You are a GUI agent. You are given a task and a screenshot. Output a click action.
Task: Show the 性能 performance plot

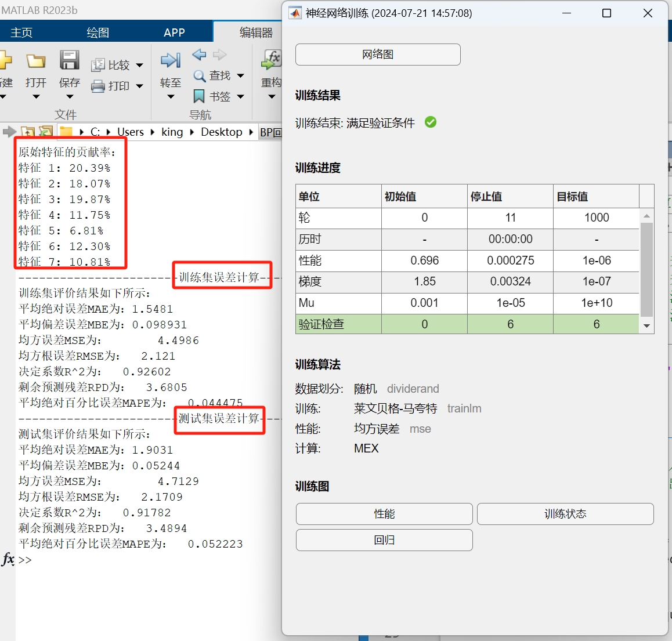coord(384,514)
